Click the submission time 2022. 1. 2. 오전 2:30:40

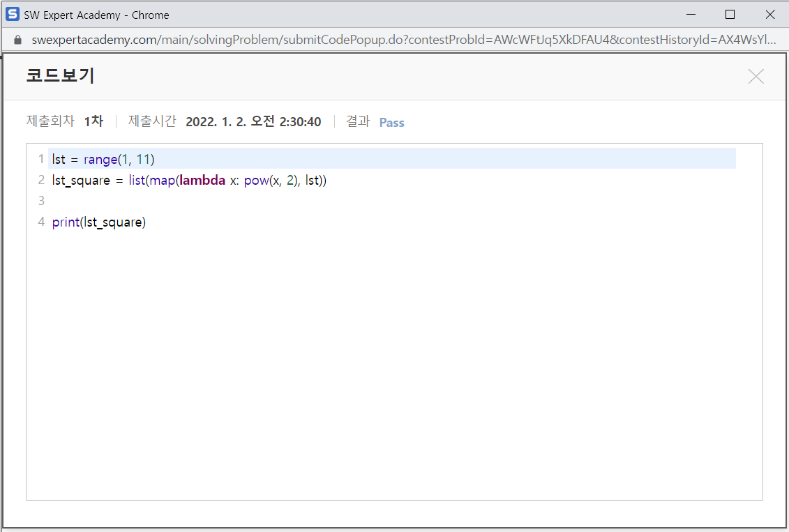253,122
